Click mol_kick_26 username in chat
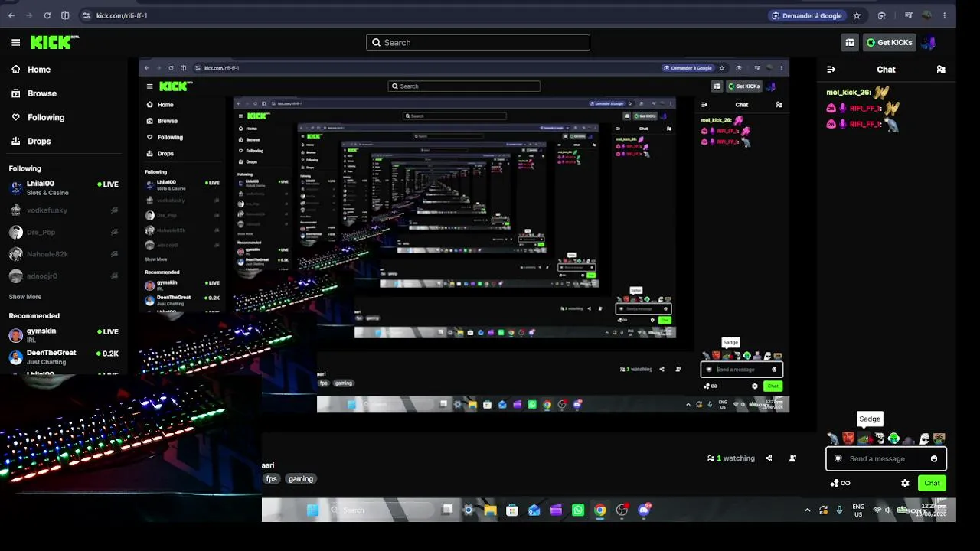980x551 pixels. [848, 93]
